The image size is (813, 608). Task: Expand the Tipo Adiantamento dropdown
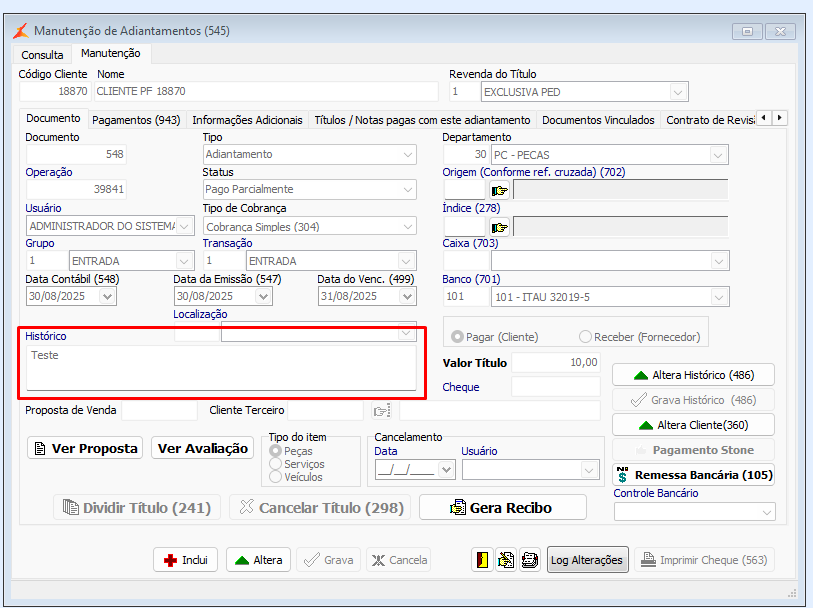pos(408,154)
